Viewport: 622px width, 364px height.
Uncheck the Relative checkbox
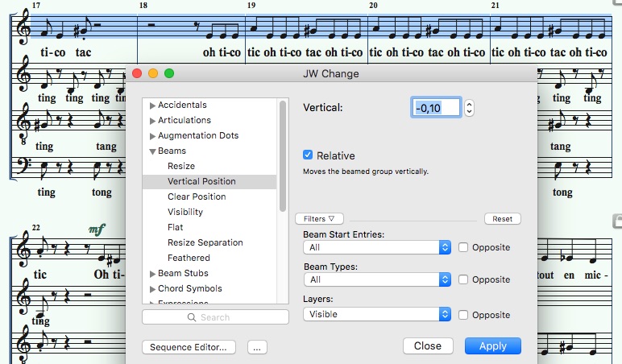click(x=308, y=155)
